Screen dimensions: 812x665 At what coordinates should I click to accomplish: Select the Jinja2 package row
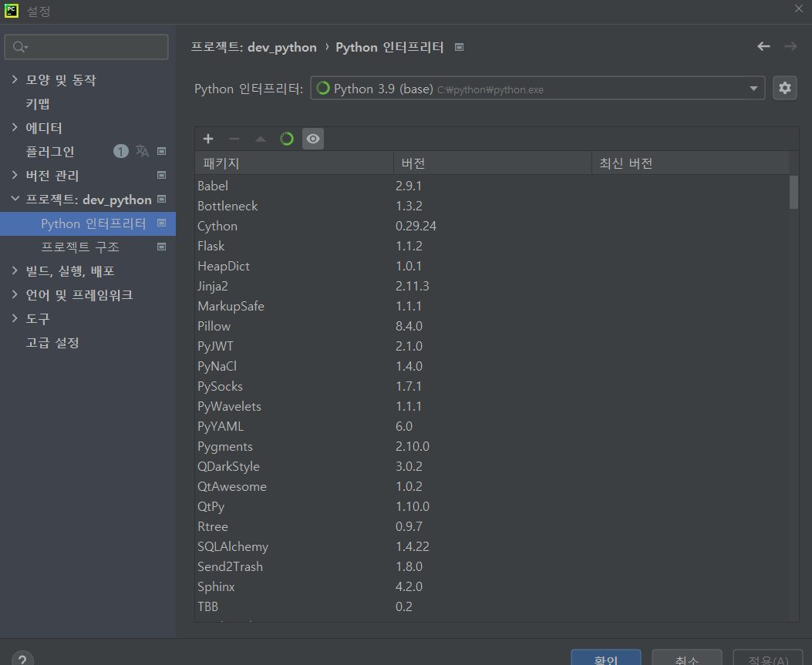[x=492, y=286]
